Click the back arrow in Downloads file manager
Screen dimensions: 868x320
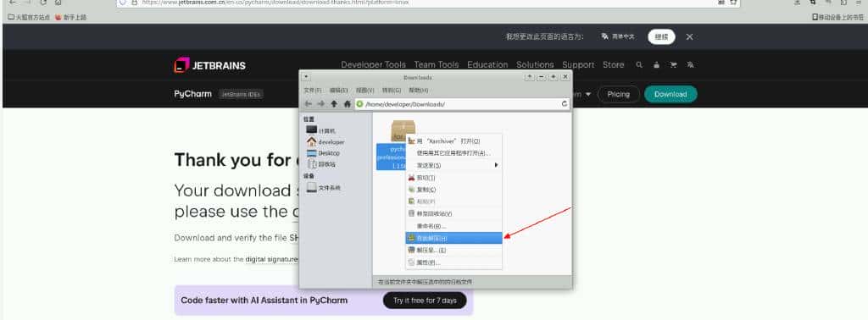click(309, 103)
